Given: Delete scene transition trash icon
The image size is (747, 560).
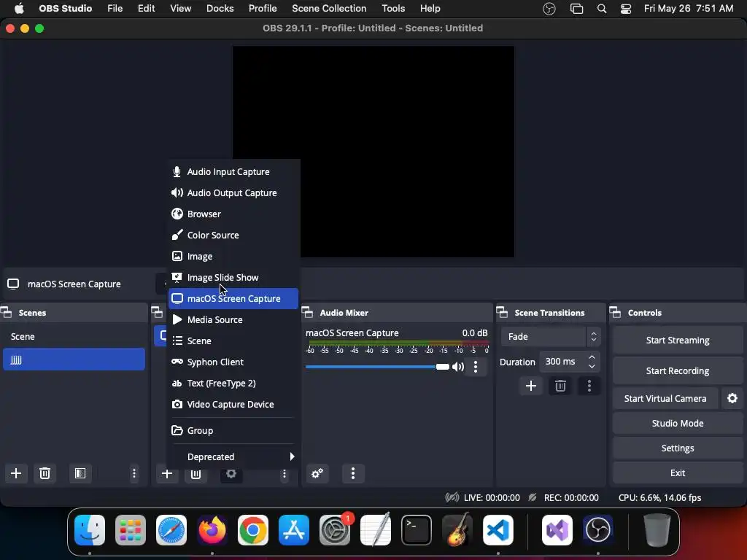Looking at the screenshot, I should point(560,386).
